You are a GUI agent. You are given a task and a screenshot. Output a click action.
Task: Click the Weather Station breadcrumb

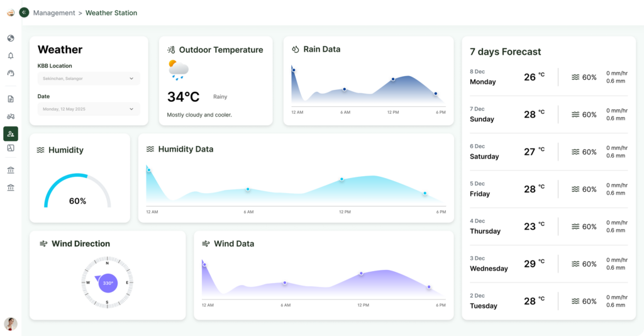point(111,13)
